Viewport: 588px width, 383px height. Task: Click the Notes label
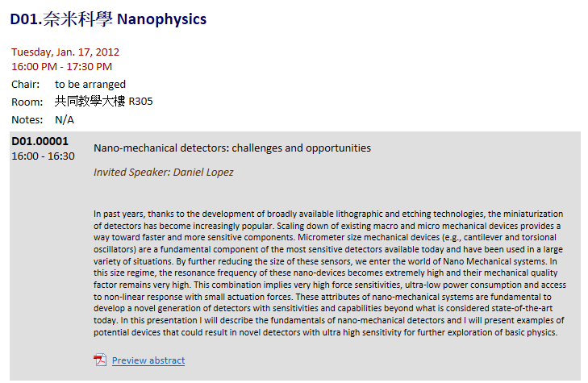[27, 119]
